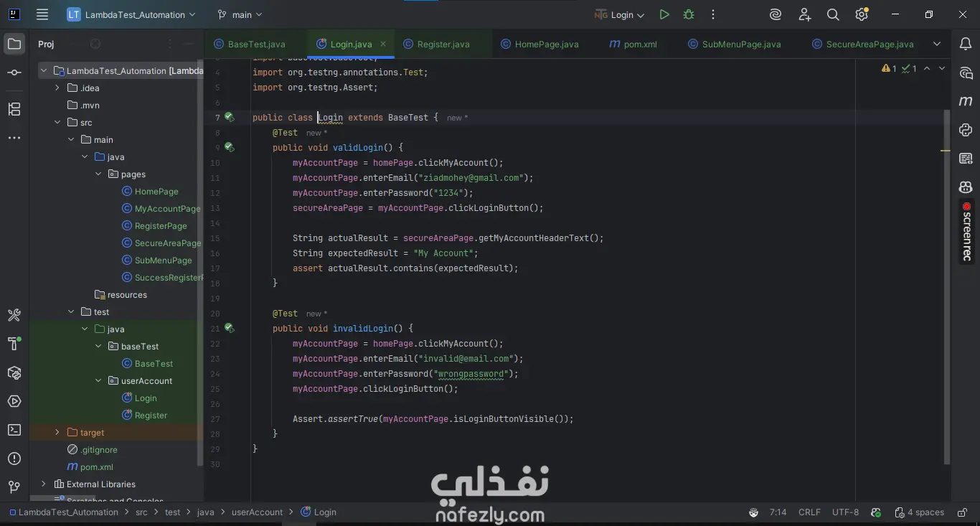Switch to the HomePage.java tab
Image resolution: width=980 pixels, height=526 pixels.
(540, 44)
